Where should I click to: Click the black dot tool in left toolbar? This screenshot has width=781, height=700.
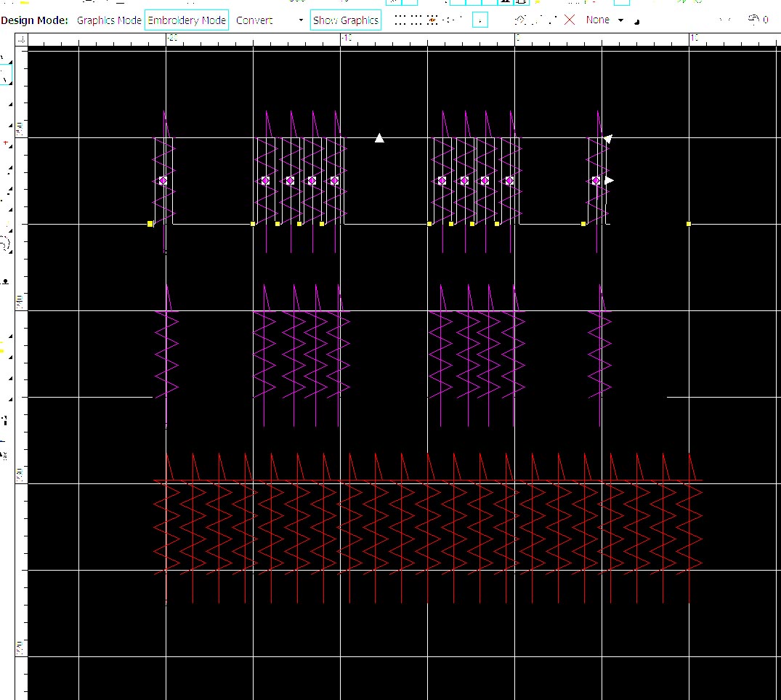pos(7,281)
